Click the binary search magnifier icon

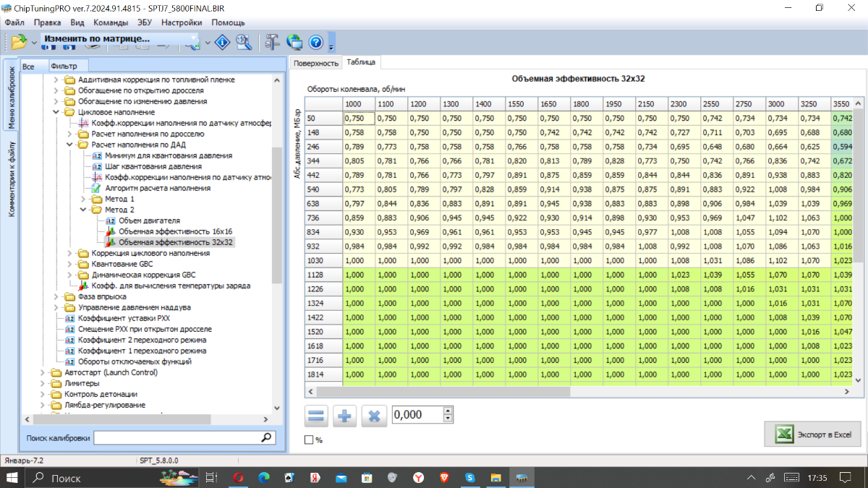pyautogui.click(x=244, y=42)
